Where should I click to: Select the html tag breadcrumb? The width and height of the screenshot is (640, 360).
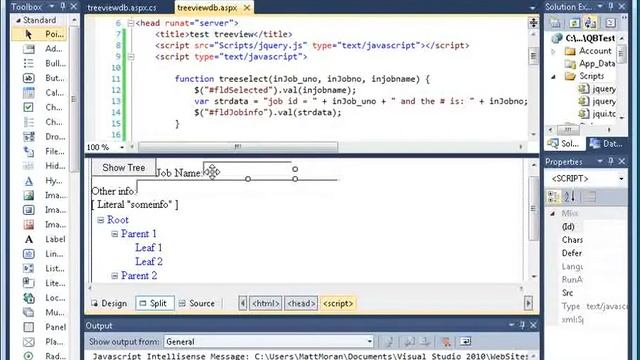coord(266,303)
